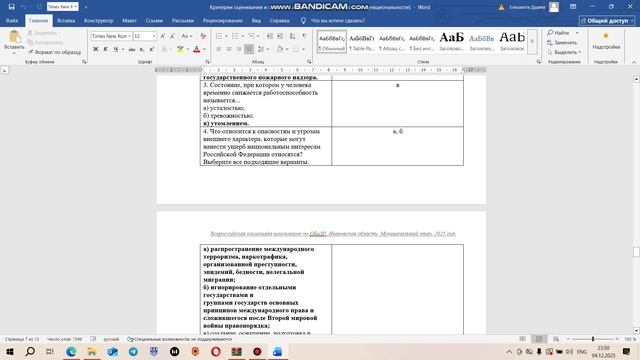Open the Windows Start menu
Viewport: 640px width, 360px height.
[9, 351]
